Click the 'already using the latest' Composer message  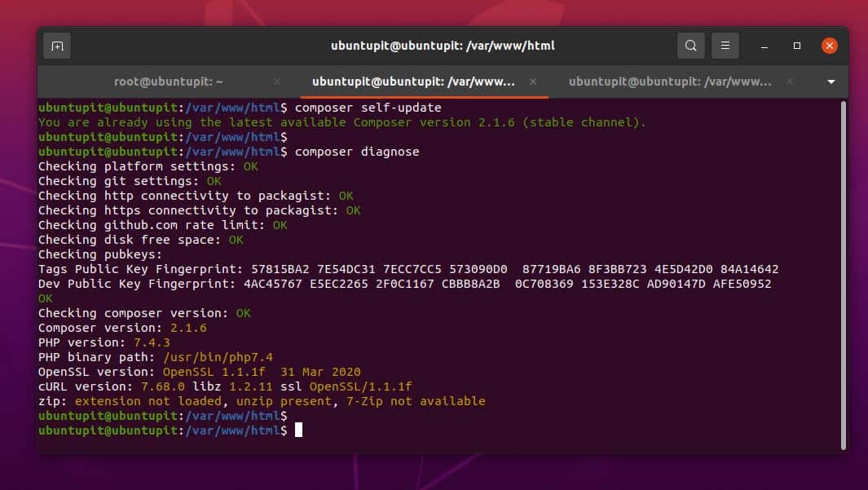click(342, 122)
